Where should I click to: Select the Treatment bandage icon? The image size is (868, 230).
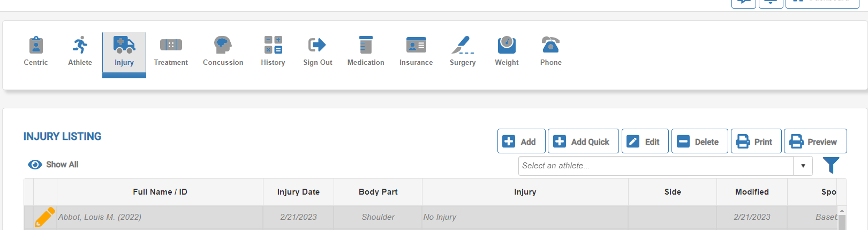[x=171, y=46]
